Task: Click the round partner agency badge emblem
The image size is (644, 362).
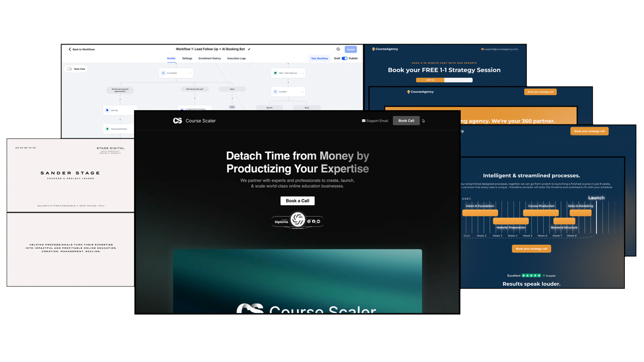Action: click(298, 220)
